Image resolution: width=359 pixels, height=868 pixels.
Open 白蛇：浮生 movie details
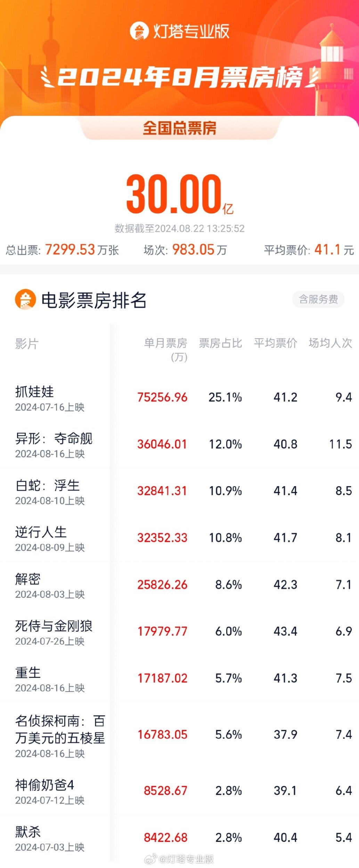[x=48, y=486]
